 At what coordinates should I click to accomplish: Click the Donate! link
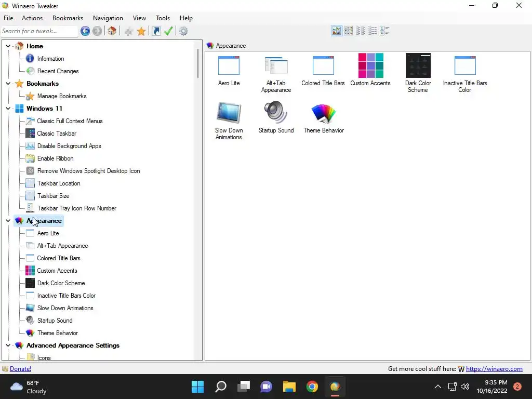[20, 369]
